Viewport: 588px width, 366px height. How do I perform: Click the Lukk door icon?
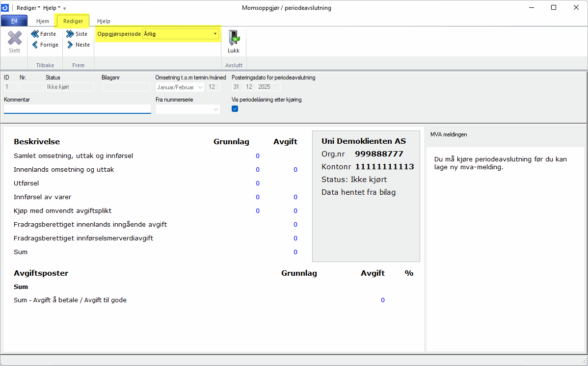pos(234,39)
